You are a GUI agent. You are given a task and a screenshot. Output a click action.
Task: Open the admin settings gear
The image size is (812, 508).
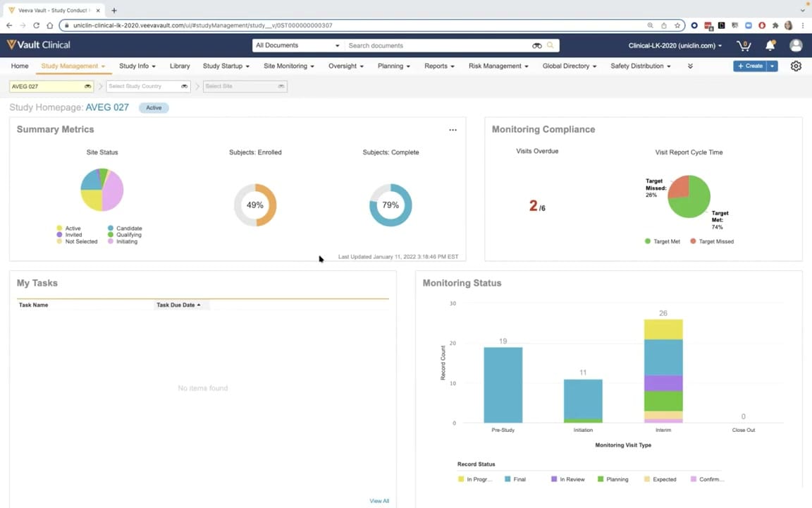click(796, 66)
